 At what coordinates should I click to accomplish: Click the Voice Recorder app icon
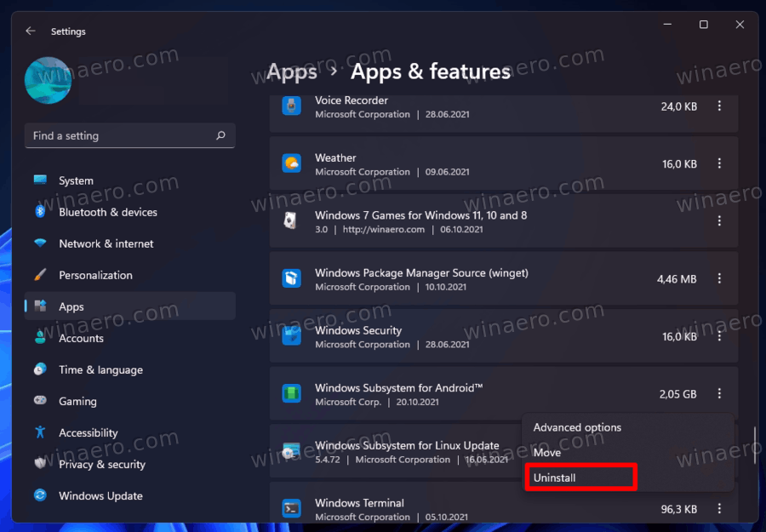click(292, 106)
